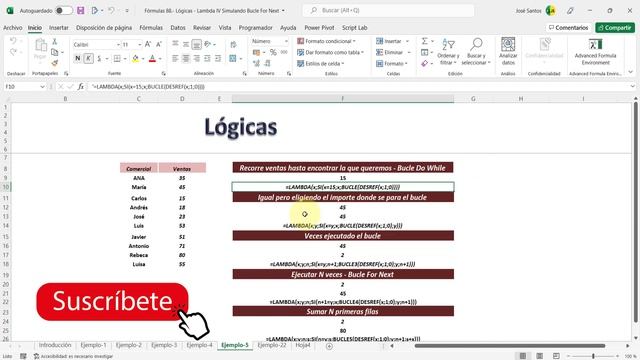Click the Decrease decimals icon

coord(267,63)
